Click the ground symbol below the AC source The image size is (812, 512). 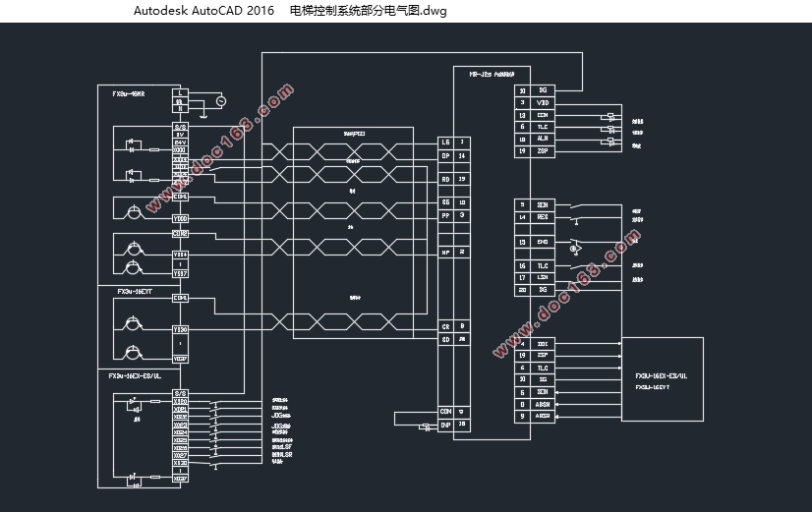coord(204,118)
